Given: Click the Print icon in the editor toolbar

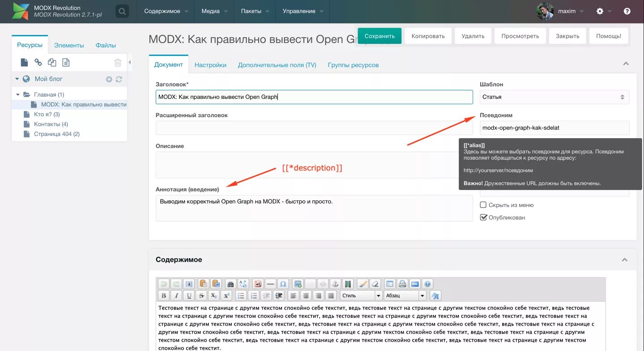Looking at the screenshot, I should pyautogui.click(x=402, y=284).
